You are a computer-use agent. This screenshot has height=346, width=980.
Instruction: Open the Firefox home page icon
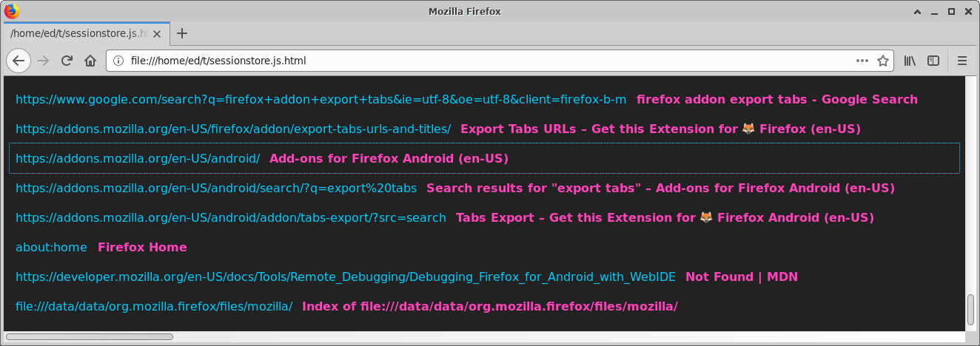pyautogui.click(x=90, y=61)
